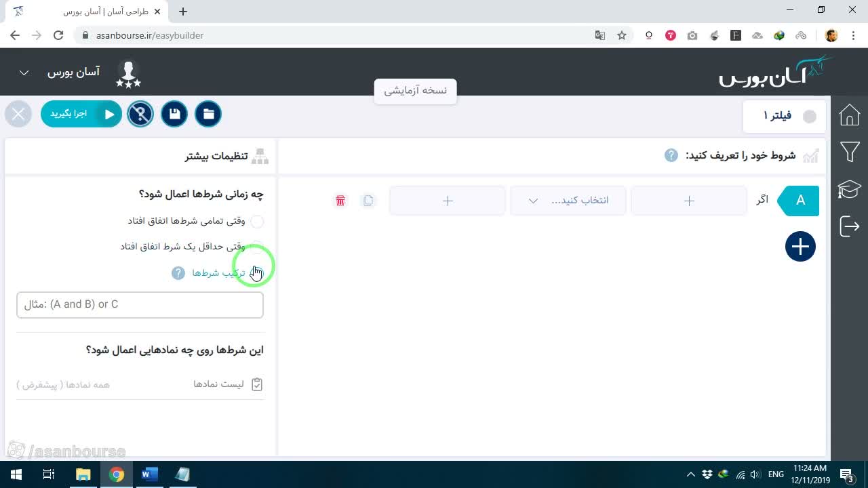Click the crossed-out question mark help button
The width and height of the screenshot is (868, 488).
[140, 114]
